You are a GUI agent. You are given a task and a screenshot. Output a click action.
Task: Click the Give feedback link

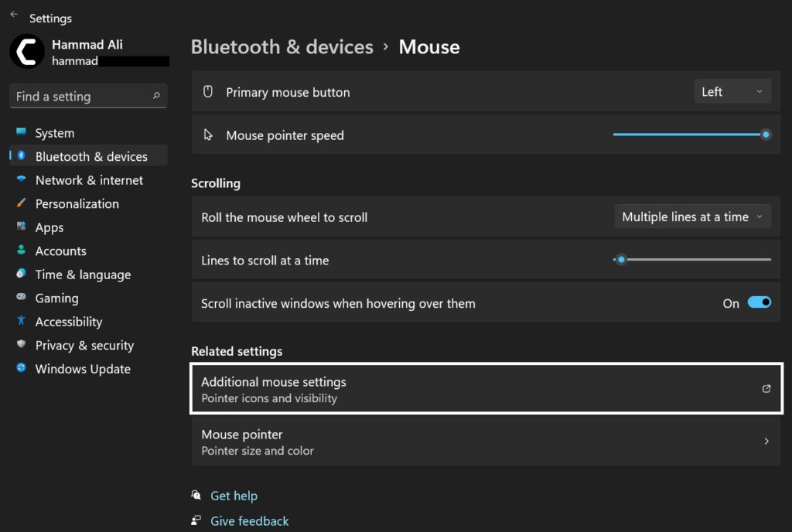click(x=249, y=520)
